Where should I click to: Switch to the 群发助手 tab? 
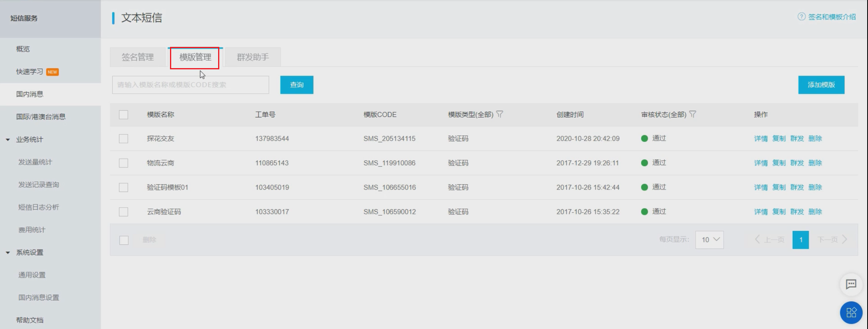pyautogui.click(x=253, y=57)
